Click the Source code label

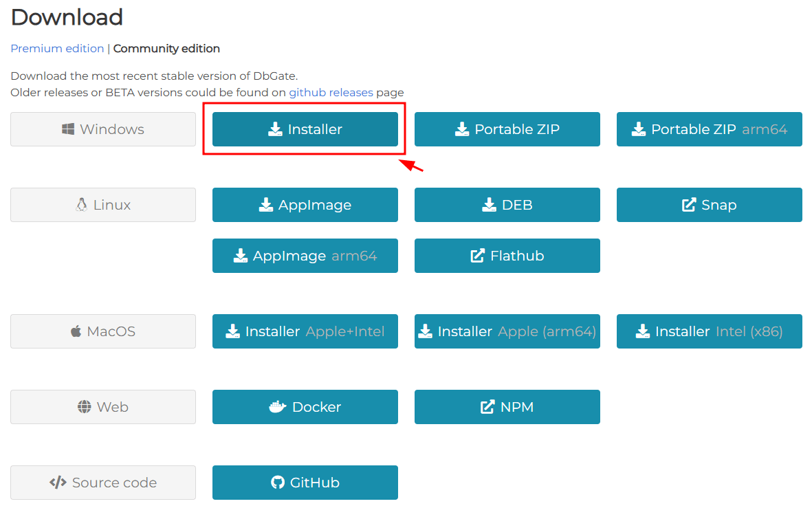coord(103,483)
